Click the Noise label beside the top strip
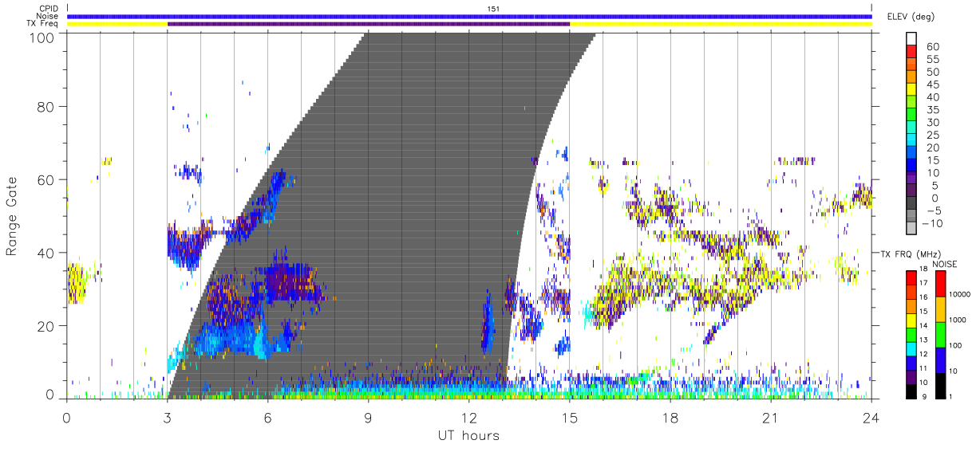 click(49, 16)
